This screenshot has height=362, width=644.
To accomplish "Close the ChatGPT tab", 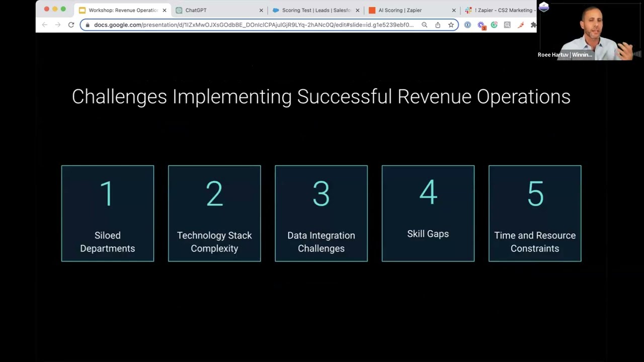I will point(261,10).
